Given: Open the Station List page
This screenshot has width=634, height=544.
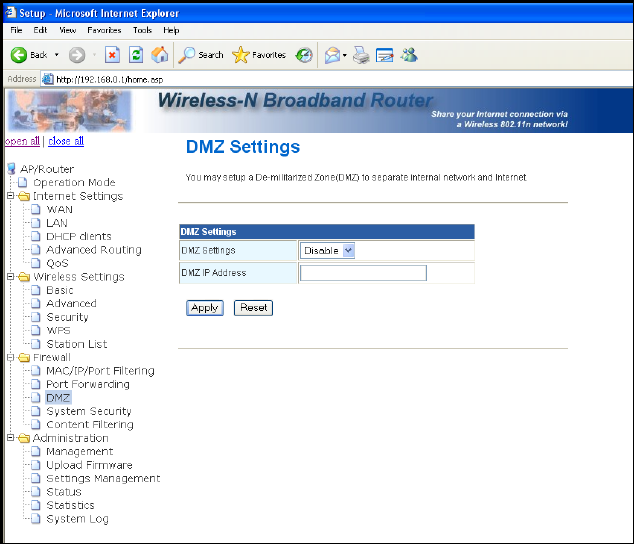Looking at the screenshot, I should pos(77,344).
